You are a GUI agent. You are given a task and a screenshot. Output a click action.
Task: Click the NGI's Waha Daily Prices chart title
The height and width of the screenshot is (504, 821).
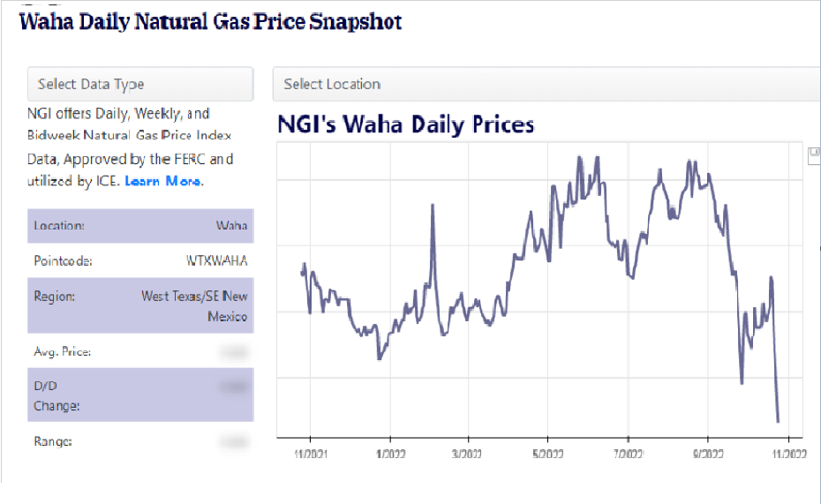(x=405, y=124)
